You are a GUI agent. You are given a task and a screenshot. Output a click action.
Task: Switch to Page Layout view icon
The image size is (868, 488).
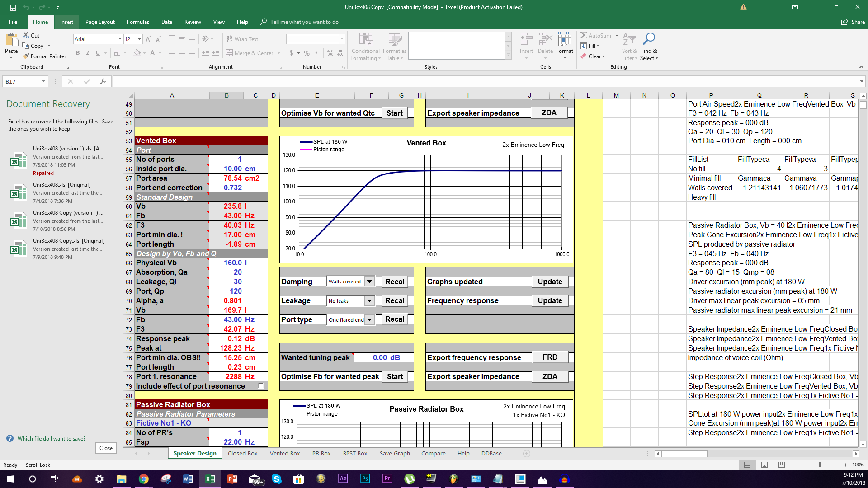[764, 465]
